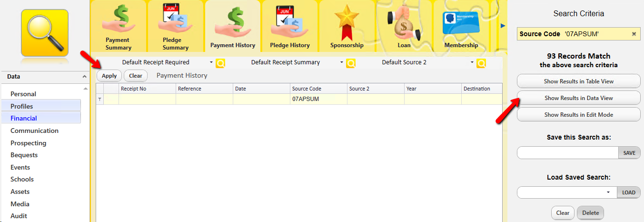
Task: Select Communication in the Data menu
Action: point(34,131)
